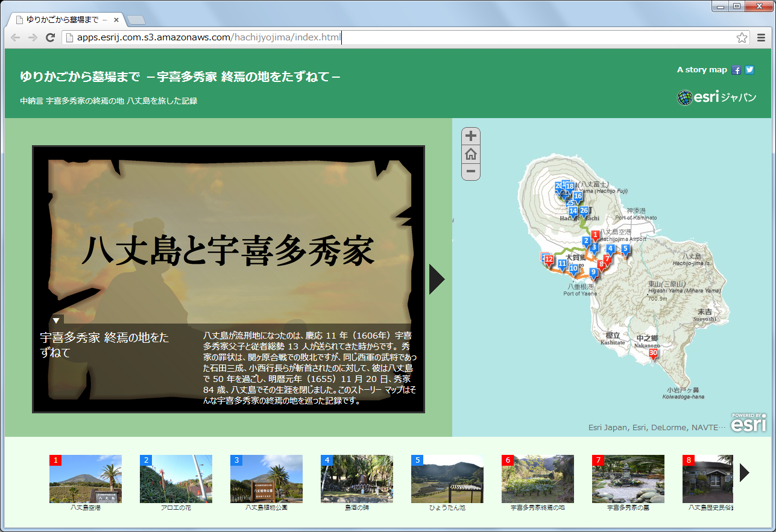Image resolution: width=776 pixels, height=532 pixels.
Task: Open the esri ジャパン logo link
Action: coord(716,98)
